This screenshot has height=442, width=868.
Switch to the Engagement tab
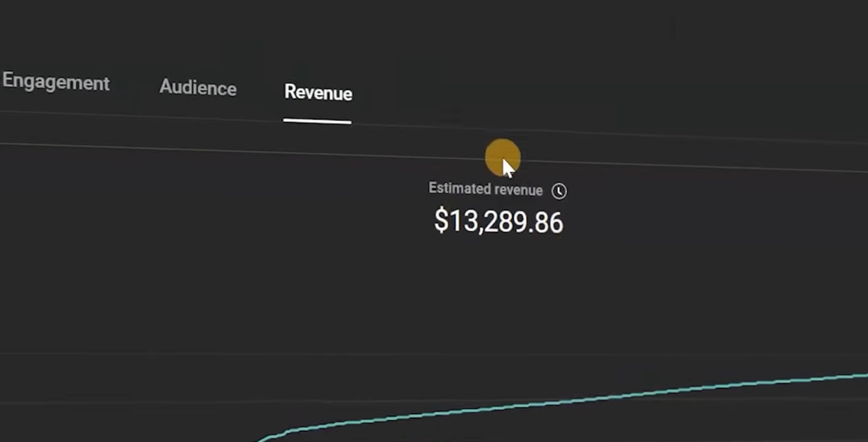pyautogui.click(x=56, y=81)
